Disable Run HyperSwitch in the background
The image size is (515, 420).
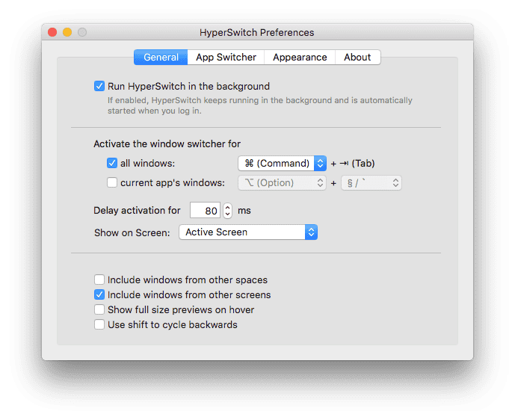click(x=99, y=86)
